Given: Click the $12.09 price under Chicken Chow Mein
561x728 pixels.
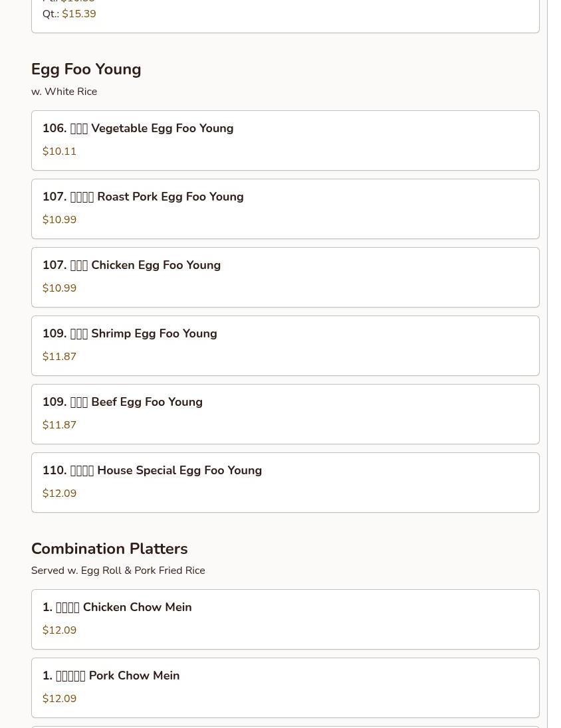Looking at the screenshot, I should pos(59,631).
